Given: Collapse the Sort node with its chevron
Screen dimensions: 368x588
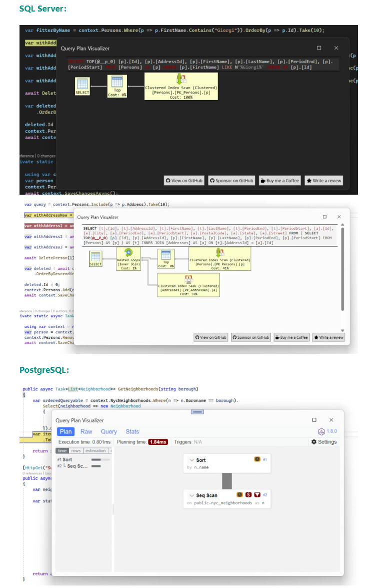Looking at the screenshot, I should pos(192,460).
